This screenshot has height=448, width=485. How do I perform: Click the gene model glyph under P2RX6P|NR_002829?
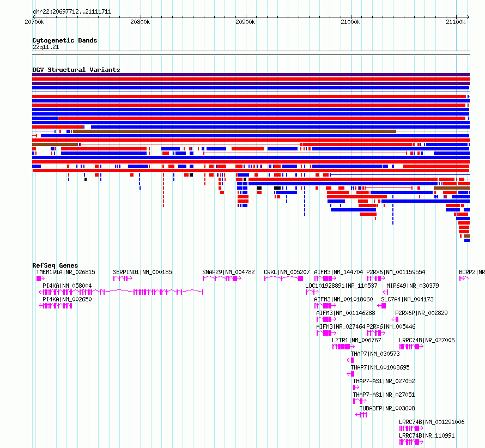[x=395, y=319]
